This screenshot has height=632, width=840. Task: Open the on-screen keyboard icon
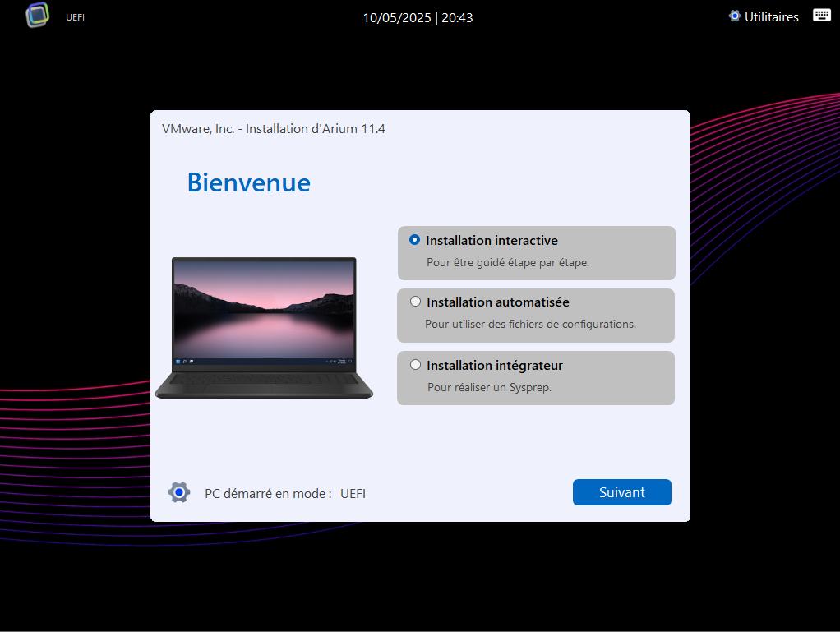[821, 15]
